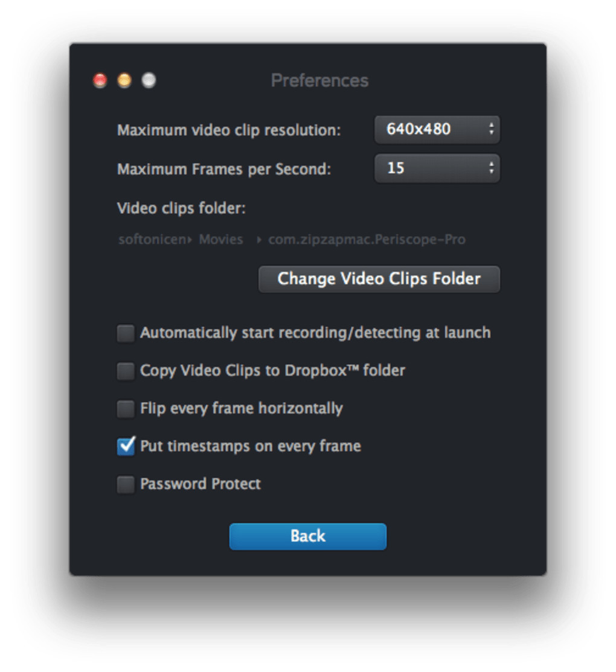This screenshot has height=672, width=616.
Task: Tick Copy Video Clips to Dropbox folder
Action: pos(126,371)
